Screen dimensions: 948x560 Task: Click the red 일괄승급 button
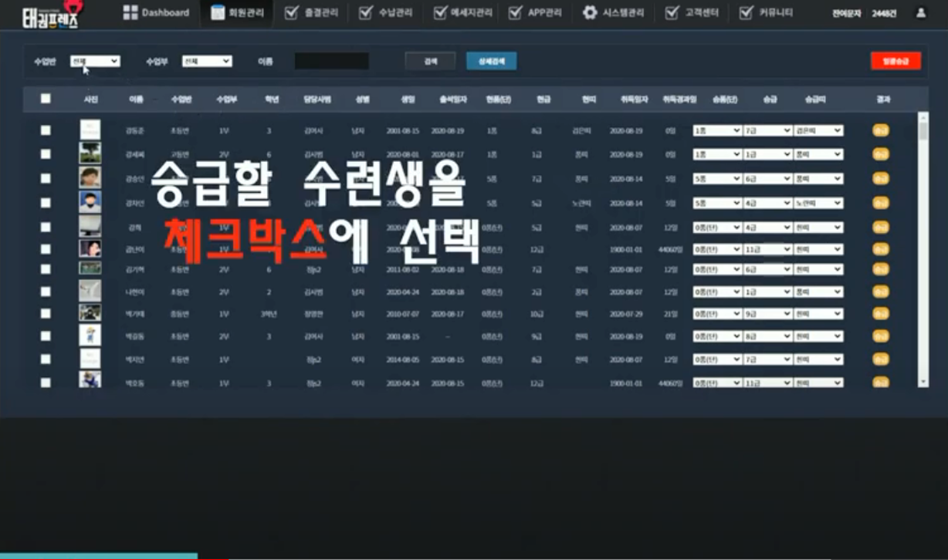tap(896, 61)
